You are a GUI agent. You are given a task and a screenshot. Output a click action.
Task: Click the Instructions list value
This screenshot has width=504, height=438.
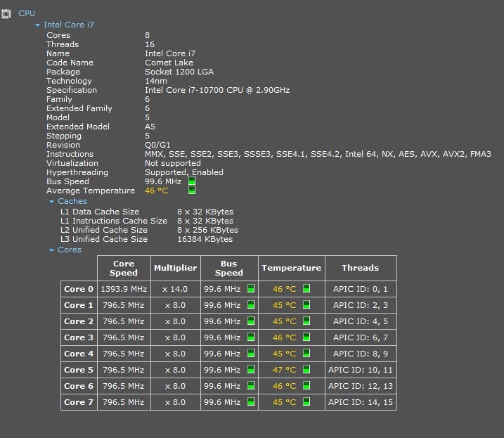point(318,154)
